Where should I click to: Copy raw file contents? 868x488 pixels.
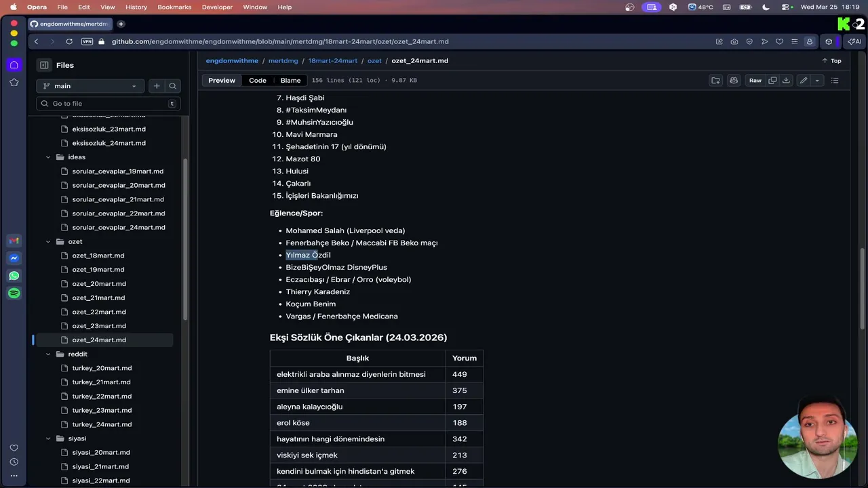772,81
